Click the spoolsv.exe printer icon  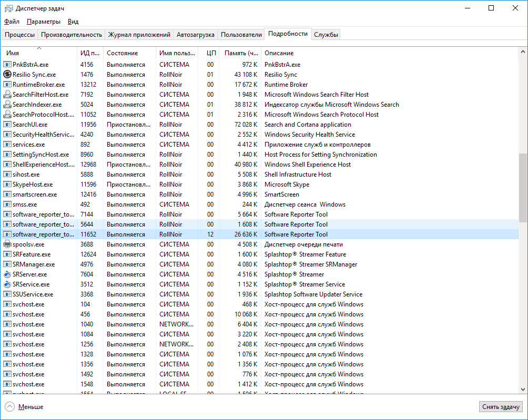point(7,244)
